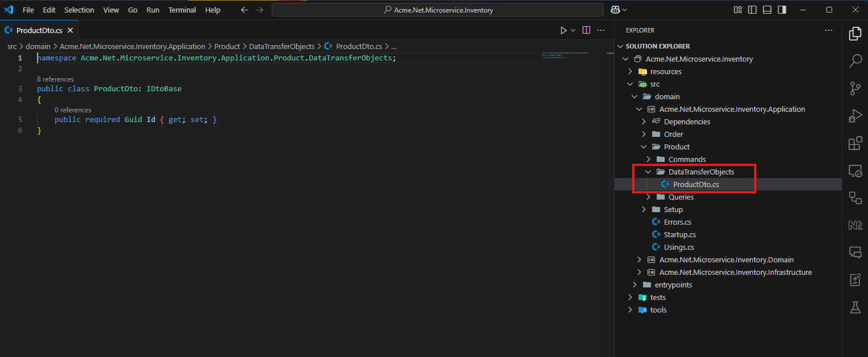Click IDtoBase in the class declaration
The height and width of the screenshot is (357, 868).
(164, 88)
